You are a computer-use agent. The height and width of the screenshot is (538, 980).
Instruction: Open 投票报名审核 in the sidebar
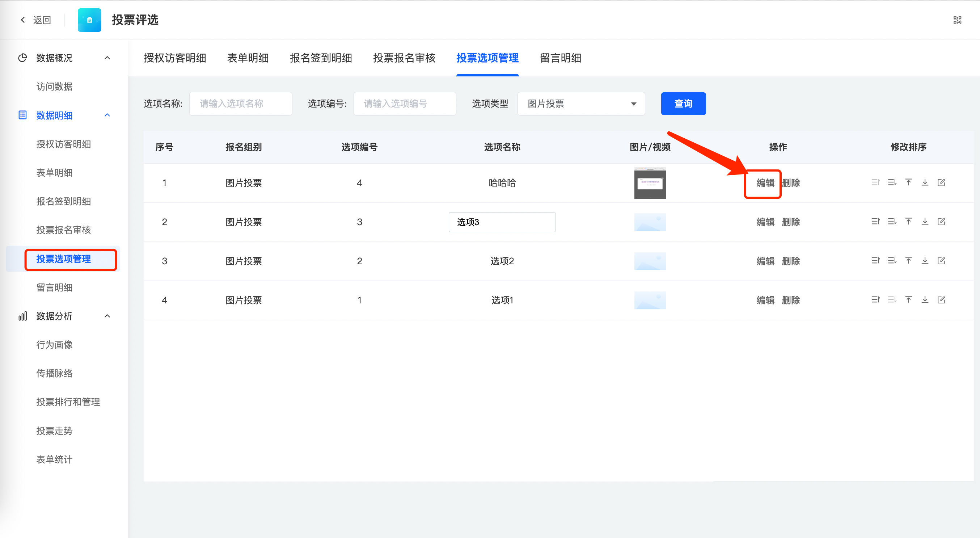(x=64, y=230)
